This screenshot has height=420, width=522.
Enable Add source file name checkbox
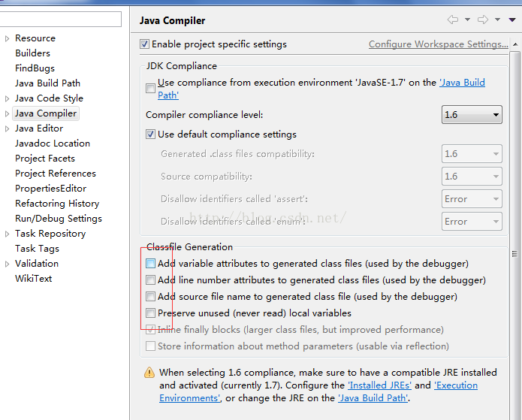(x=150, y=297)
